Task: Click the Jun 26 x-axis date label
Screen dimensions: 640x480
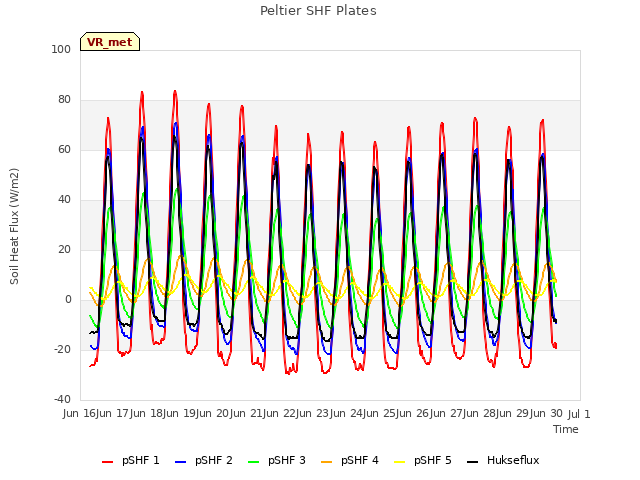Action: [x=414, y=413]
